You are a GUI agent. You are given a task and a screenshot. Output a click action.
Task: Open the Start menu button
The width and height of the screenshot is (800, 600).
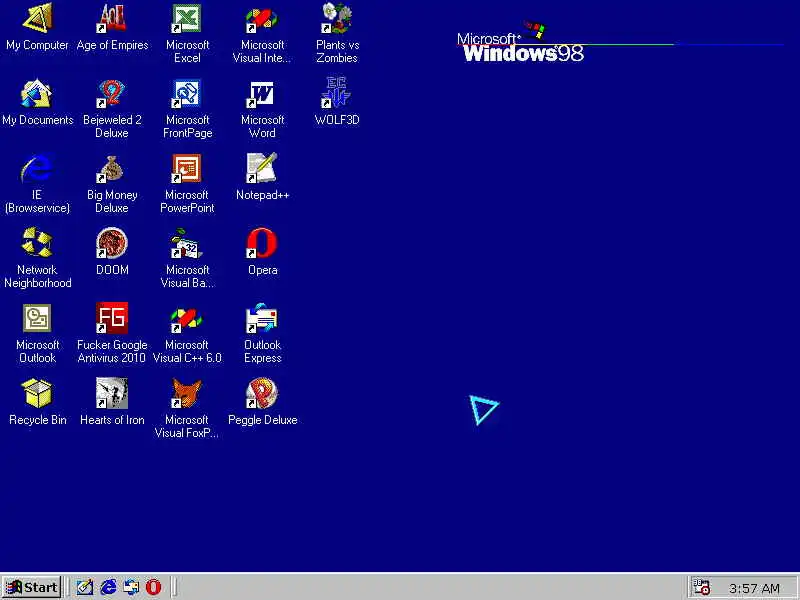[32, 587]
